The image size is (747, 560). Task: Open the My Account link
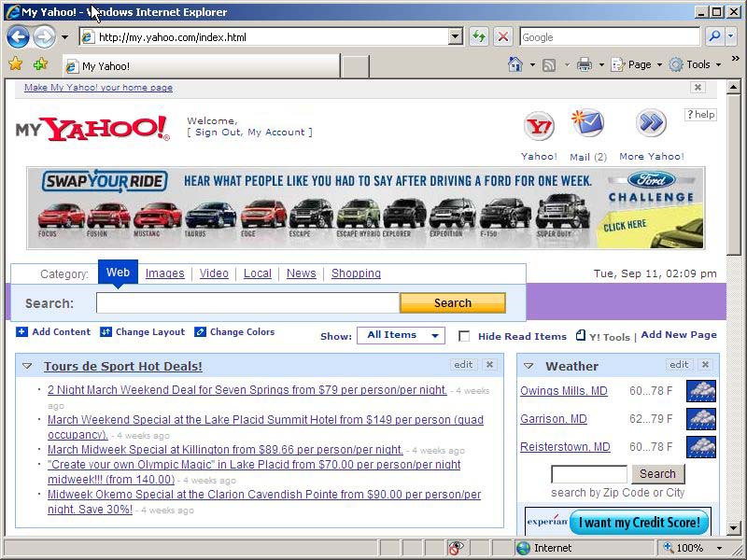point(275,133)
